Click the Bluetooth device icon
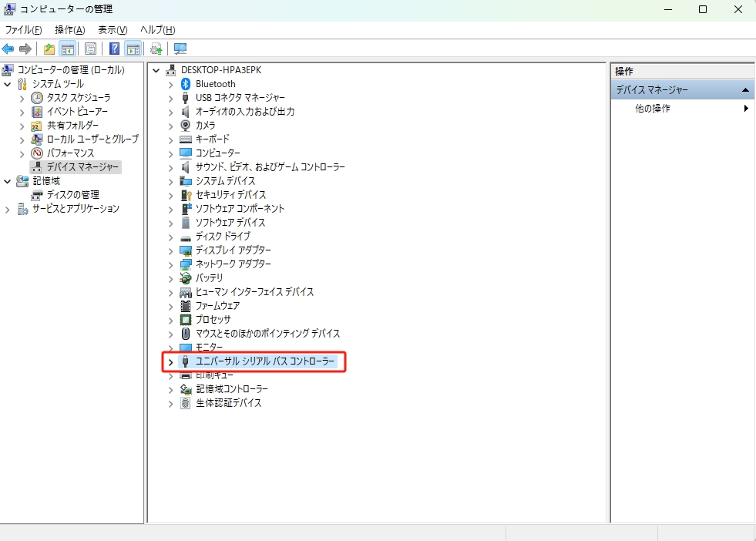 [x=185, y=84]
